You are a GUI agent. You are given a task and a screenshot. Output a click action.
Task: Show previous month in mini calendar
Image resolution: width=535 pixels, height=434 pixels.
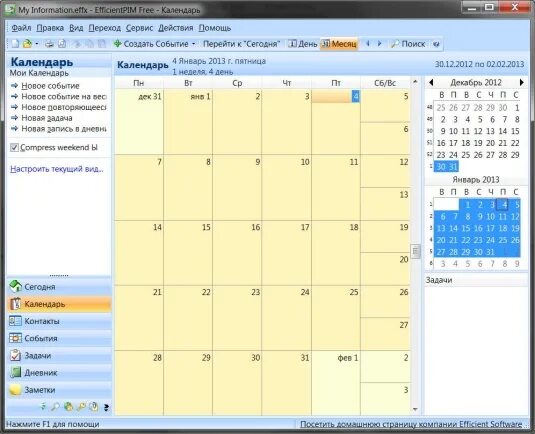click(x=431, y=82)
